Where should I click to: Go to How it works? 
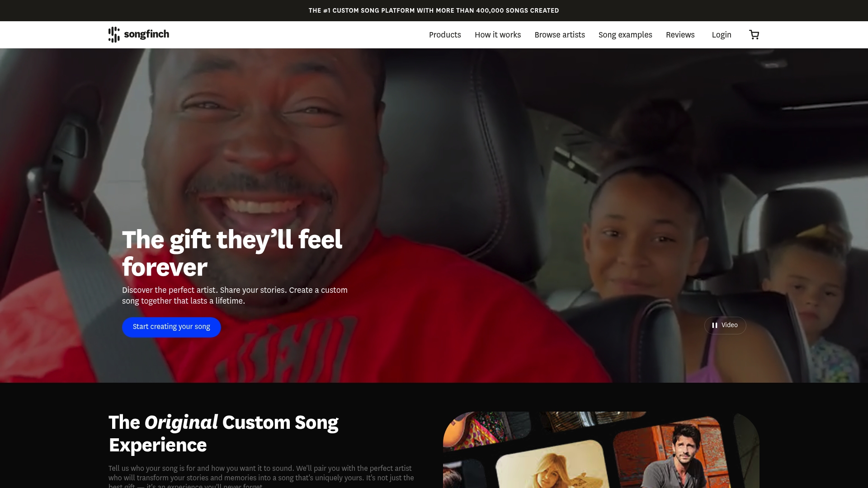[497, 35]
